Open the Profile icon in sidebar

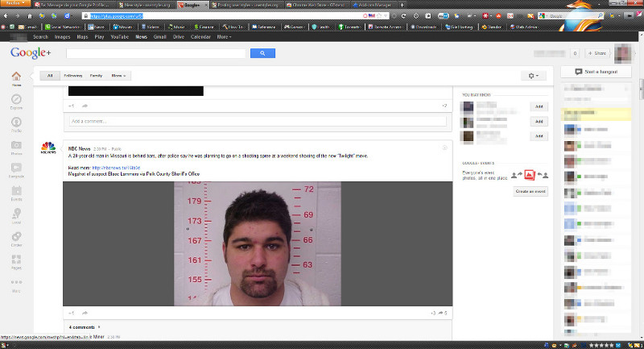(16, 123)
